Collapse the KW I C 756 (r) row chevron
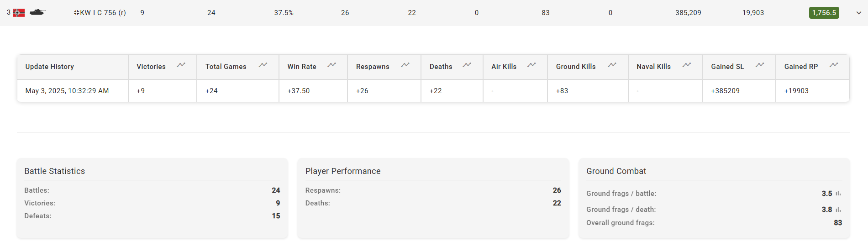This screenshot has width=868, height=247. [x=858, y=13]
